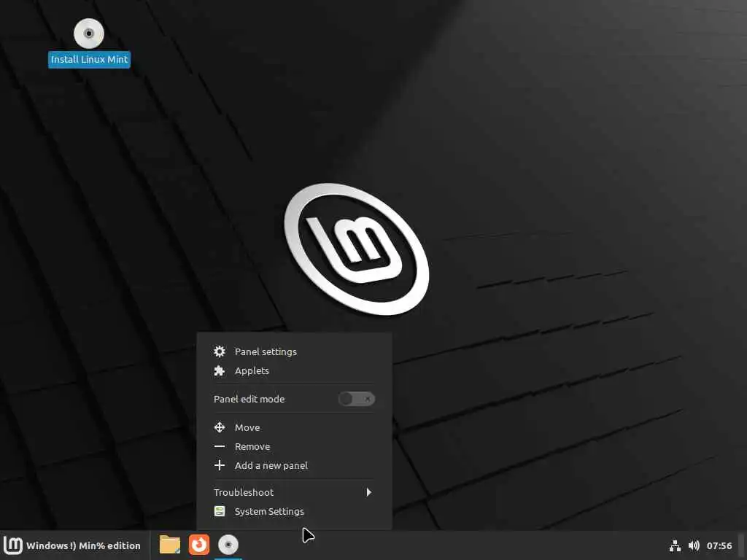Open System Settings from the menu
747x560 pixels.
(x=294, y=511)
